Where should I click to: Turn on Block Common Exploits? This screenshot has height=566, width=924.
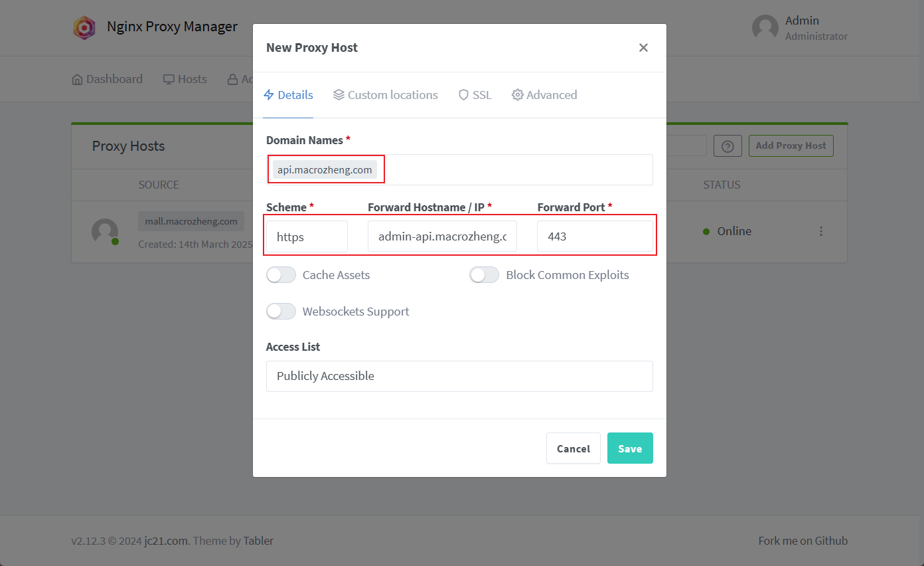point(484,275)
